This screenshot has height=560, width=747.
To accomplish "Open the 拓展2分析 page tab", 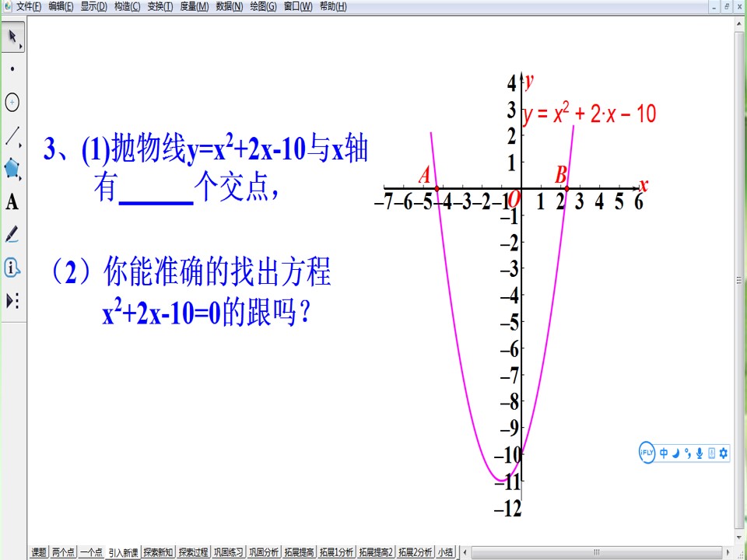I will 416,552.
